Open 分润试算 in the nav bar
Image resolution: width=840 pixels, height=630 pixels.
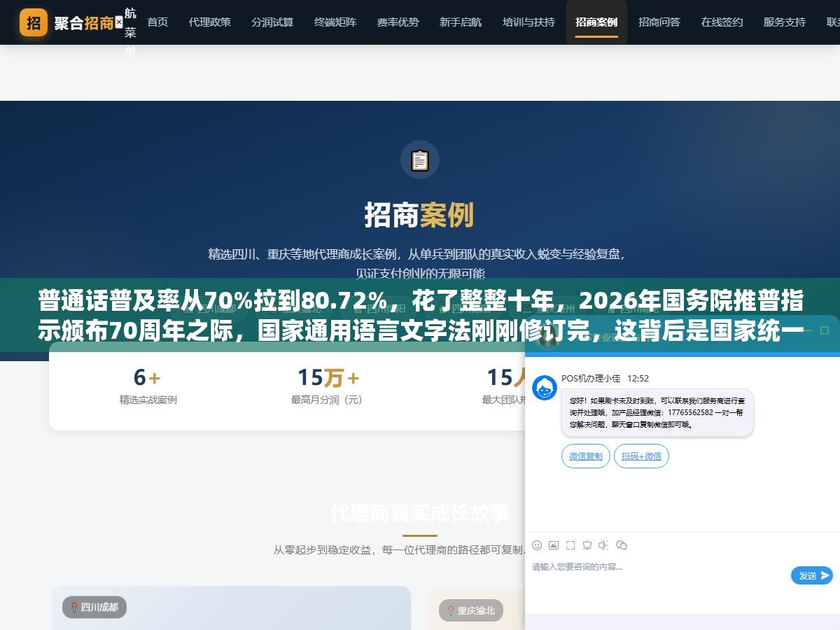(x=272, y=22)
